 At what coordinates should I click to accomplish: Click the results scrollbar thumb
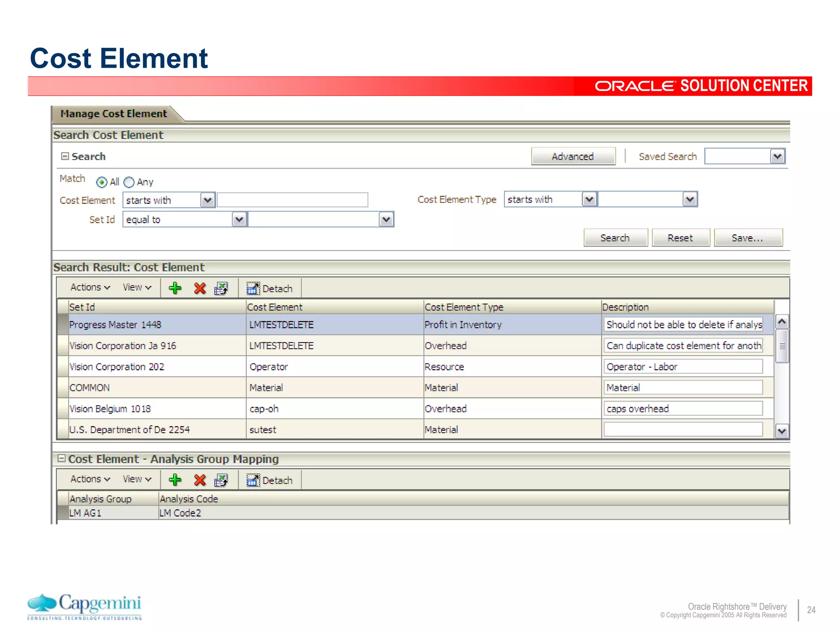pyautogui.click(x=782, y=346)
